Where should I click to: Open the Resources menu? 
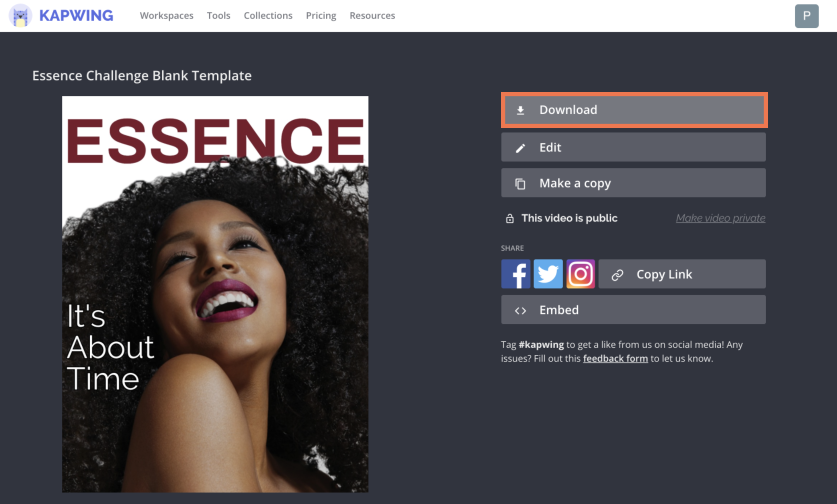(x=372, y=15)
